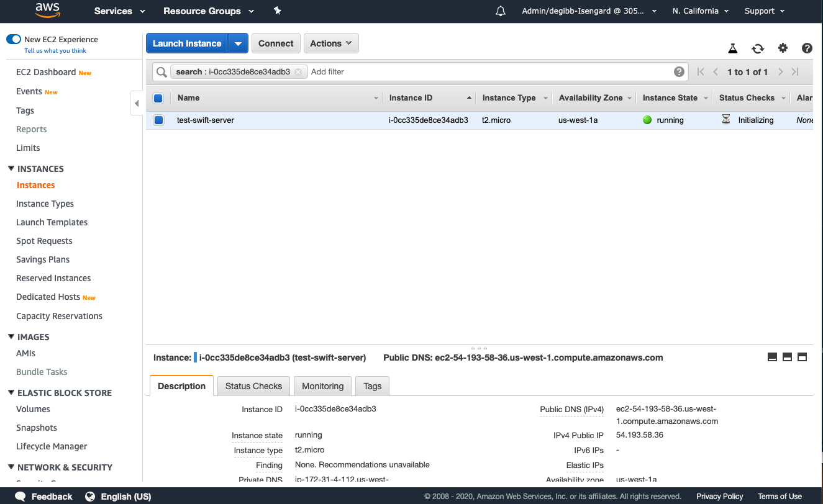Image resolution: width=823 pixels, height=504 pixels.
Task: Switch to the Status Checks tab
Action: pyautogui.click(x=253, y=386)
